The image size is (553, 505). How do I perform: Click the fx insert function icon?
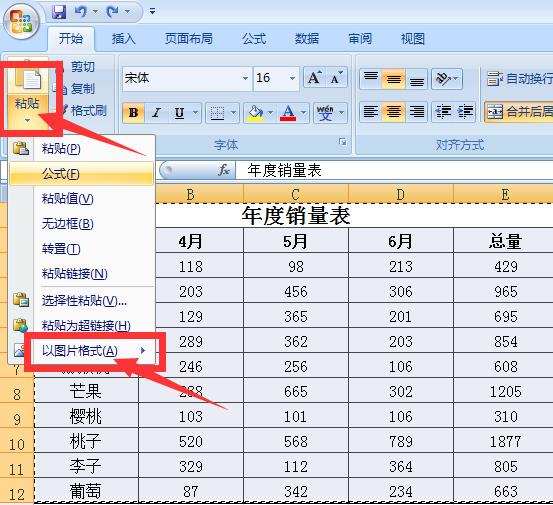(x=224, y=170)
